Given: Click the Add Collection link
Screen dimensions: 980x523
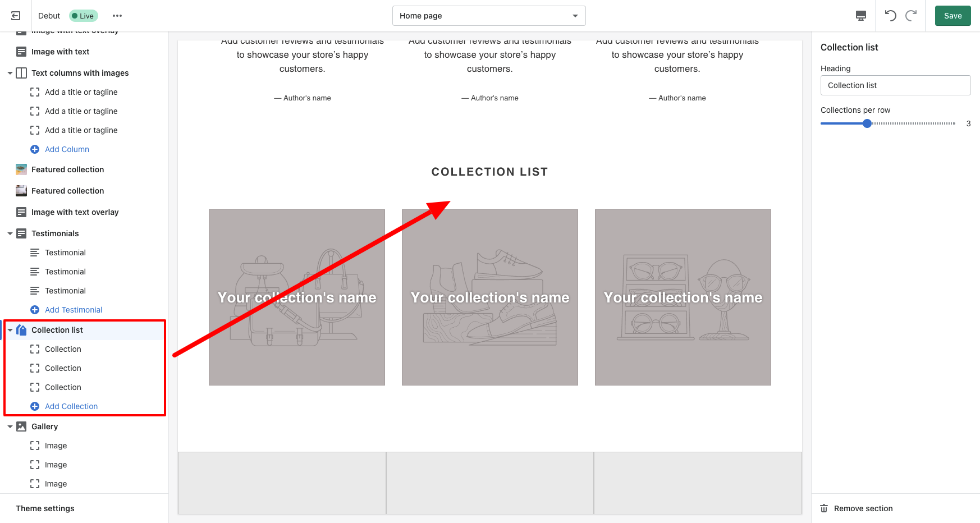Looking at the screenshot, I should point(71,406).
